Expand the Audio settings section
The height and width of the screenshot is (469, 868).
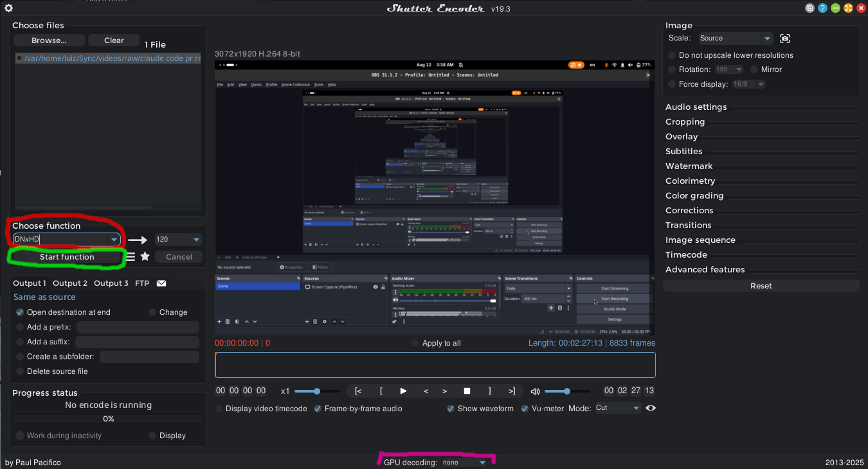coord(696,107)
